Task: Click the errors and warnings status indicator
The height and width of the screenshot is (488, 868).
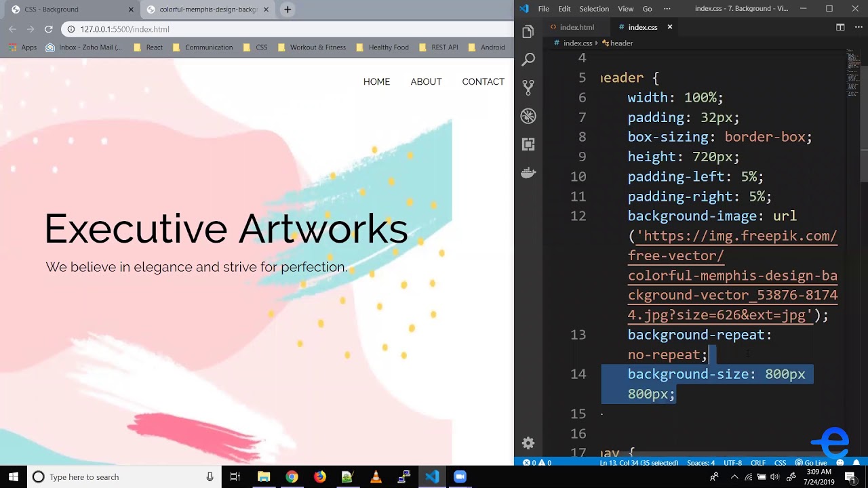Action: point(537,463)
